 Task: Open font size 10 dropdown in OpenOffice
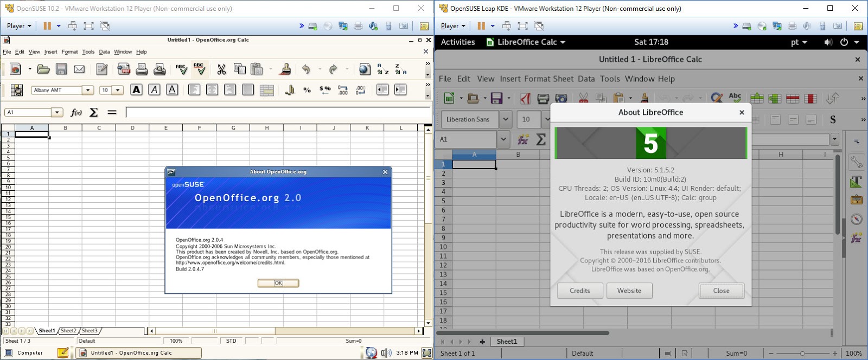coord(118,90)
